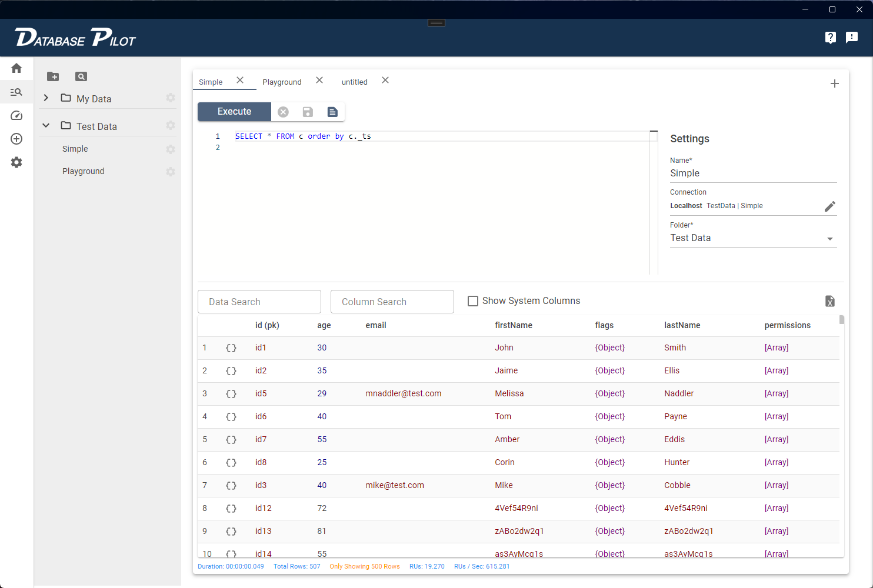
Task: Click the search queries magnifier icon
Action: coord(81,76)
